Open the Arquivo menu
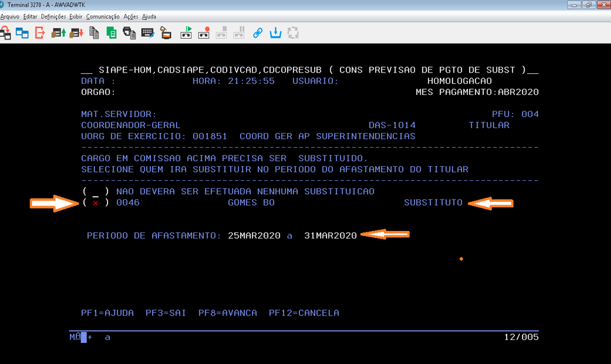The image size is (611, 364). (x=10, y=17)
